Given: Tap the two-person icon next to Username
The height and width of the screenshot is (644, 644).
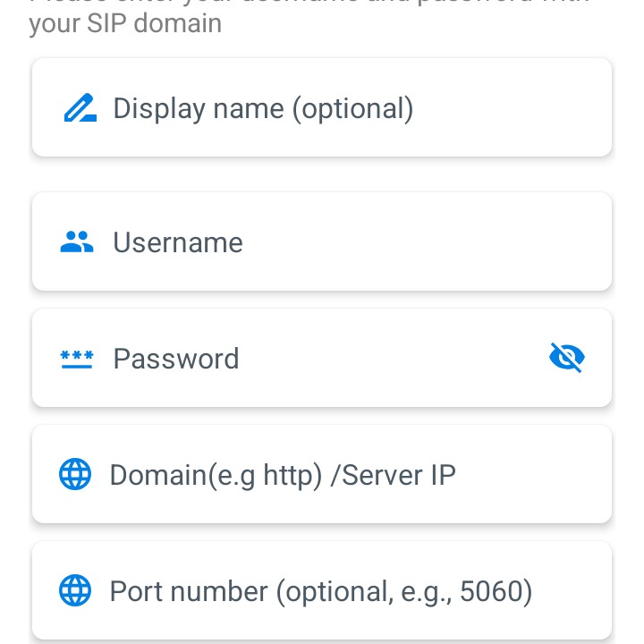Looking at the screenshot, I should (x=77, y=241).
